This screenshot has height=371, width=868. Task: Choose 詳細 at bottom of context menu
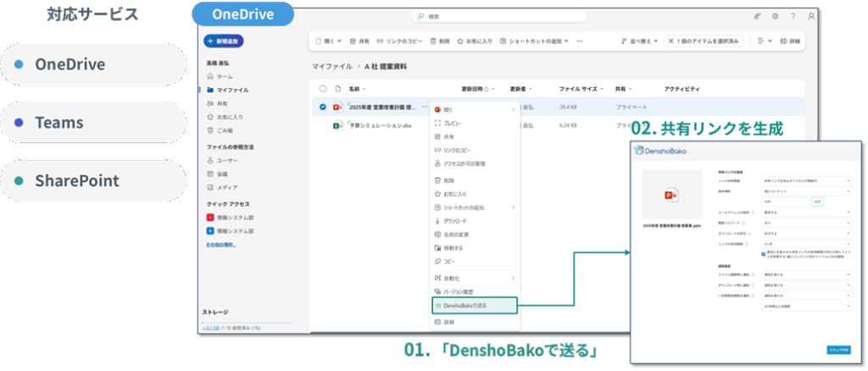(x=475, y=322)
